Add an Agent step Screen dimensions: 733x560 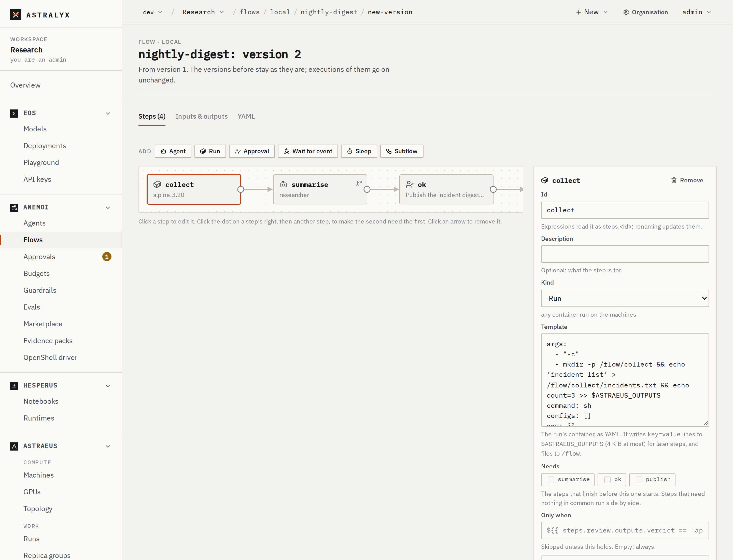173,151
